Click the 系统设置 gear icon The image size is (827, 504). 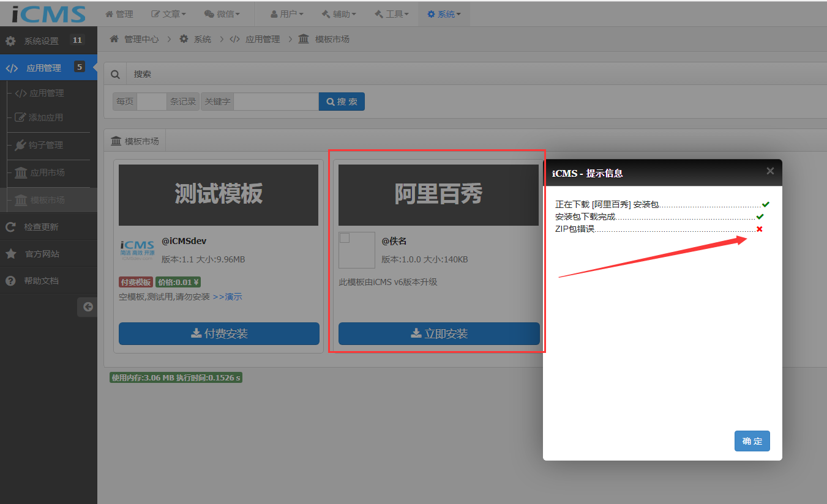10,41
